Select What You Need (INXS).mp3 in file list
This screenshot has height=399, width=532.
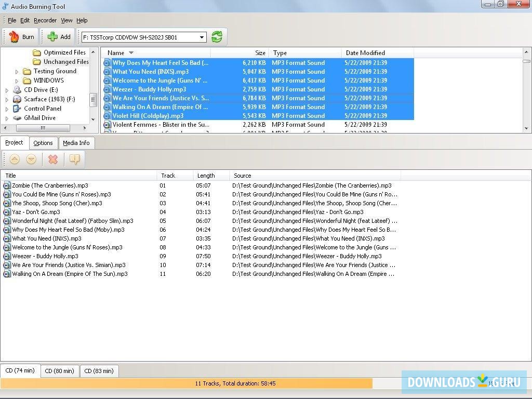click(258, 72)
